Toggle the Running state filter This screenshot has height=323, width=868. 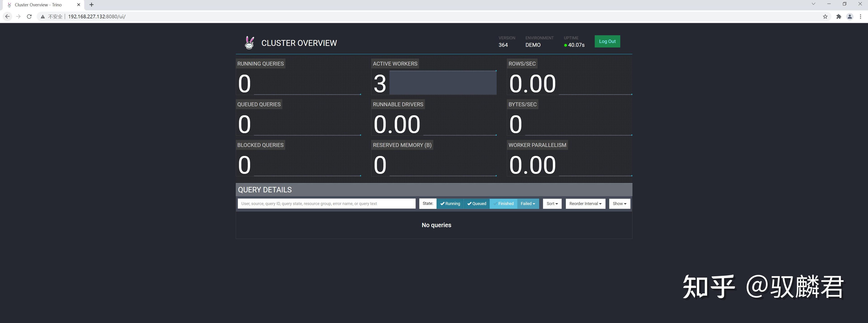(450, 203)
